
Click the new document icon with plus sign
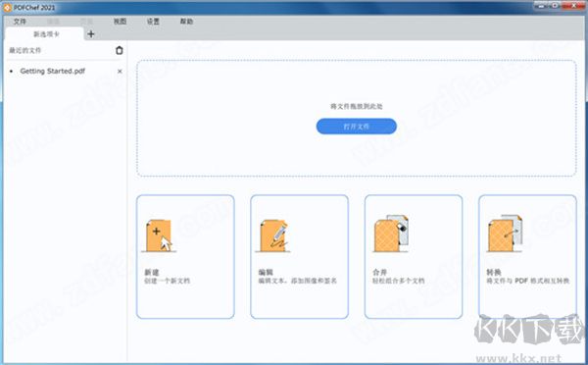(x=158, y=235)
